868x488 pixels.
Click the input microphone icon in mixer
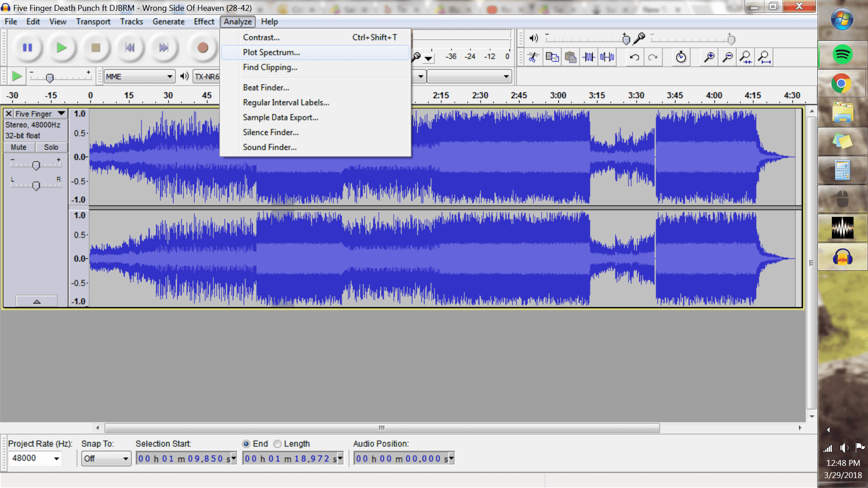[x=639, y=38]
